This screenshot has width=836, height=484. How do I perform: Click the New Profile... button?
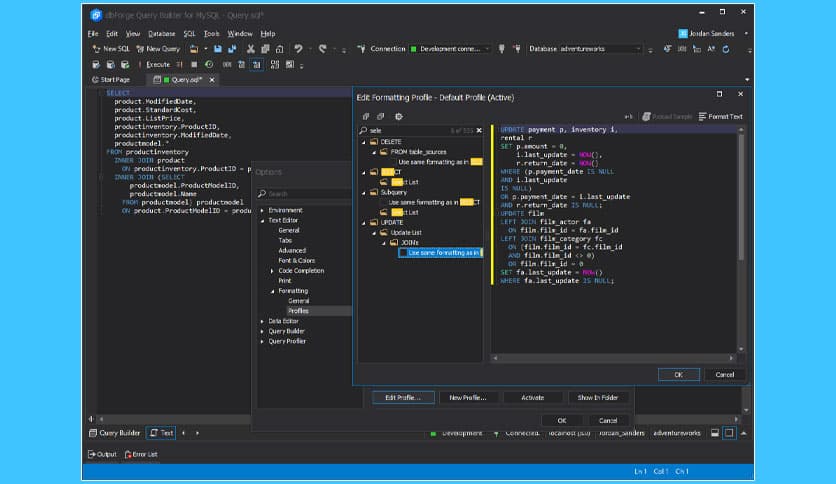point(468,398)
